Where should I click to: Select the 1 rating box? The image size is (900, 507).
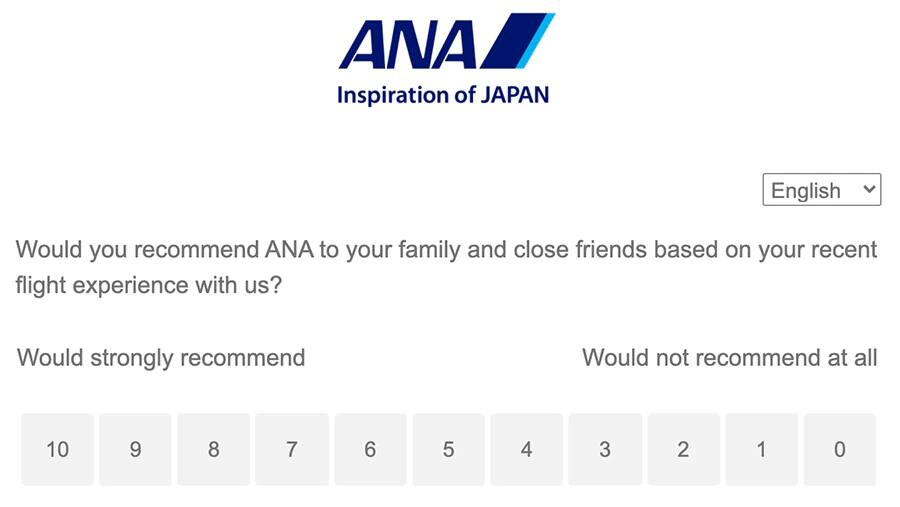click(761, 450)
